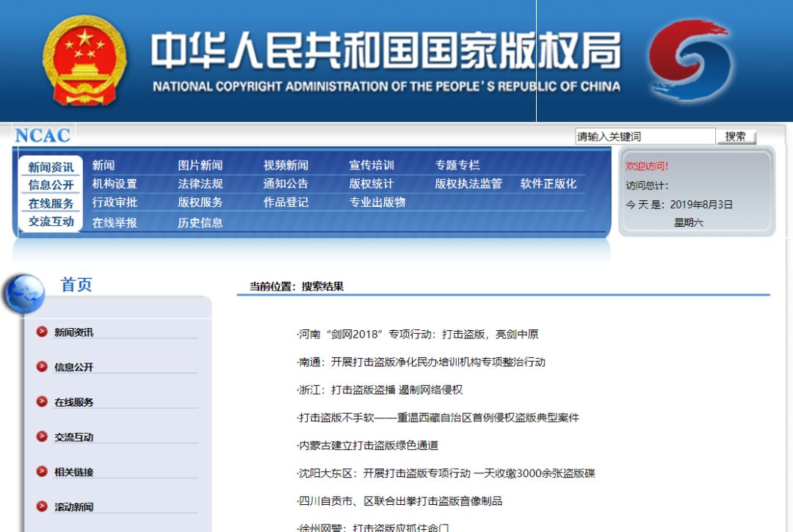
Task: Click the globe icon beside 首页
Action: [24, 290]
